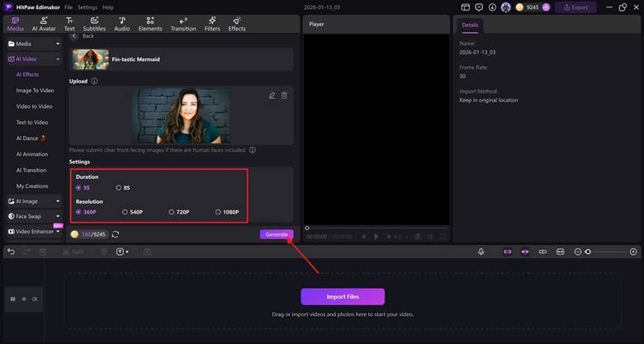Open the user account avatar
Viewport: 644px width, 344px height.
[x=506, y=7]
